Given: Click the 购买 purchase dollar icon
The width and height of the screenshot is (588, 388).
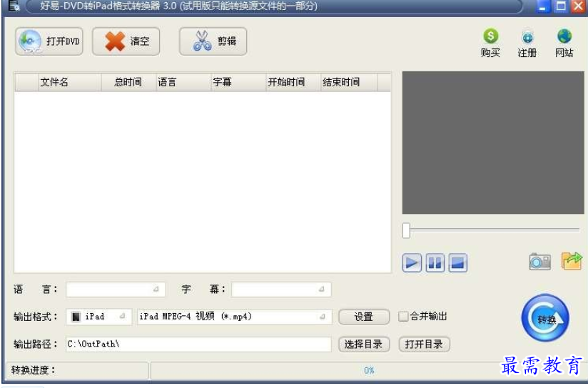Looking at the screenshot, I should click(x=490, y=43).
